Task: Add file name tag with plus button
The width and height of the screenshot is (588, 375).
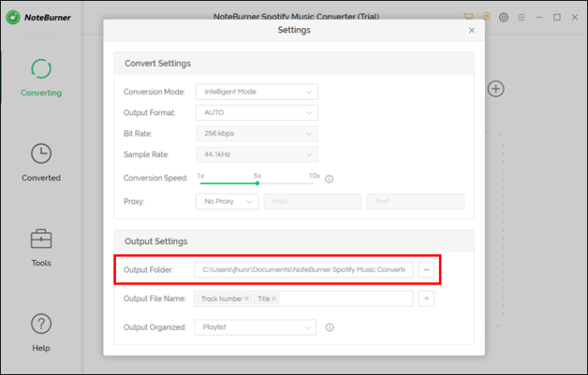Action: click(426, 298)
